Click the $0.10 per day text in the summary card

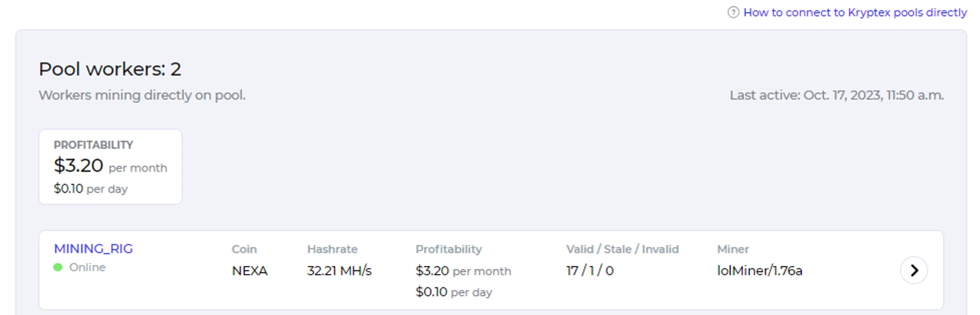tap(90, 189)
